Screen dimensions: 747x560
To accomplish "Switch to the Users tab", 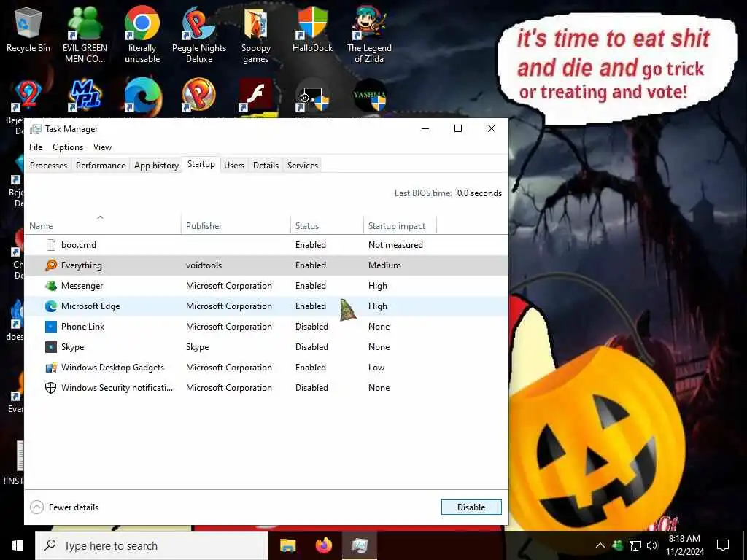I will [x=234, y=166].
